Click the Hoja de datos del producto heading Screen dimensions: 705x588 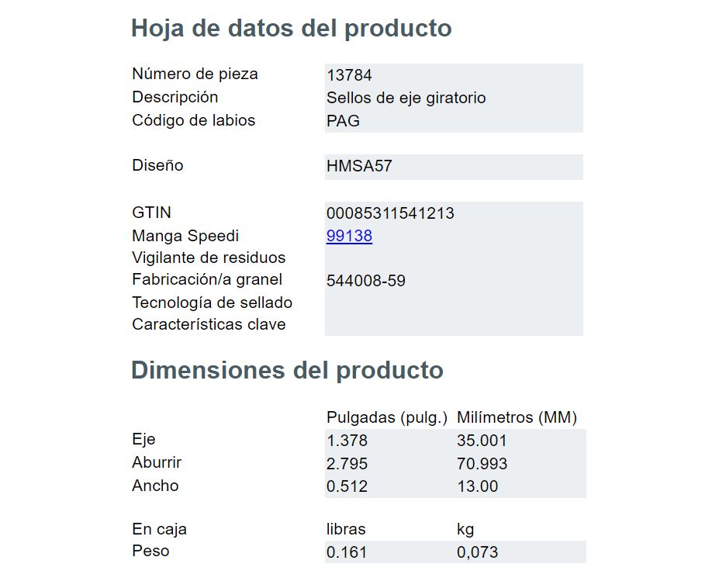292,28
